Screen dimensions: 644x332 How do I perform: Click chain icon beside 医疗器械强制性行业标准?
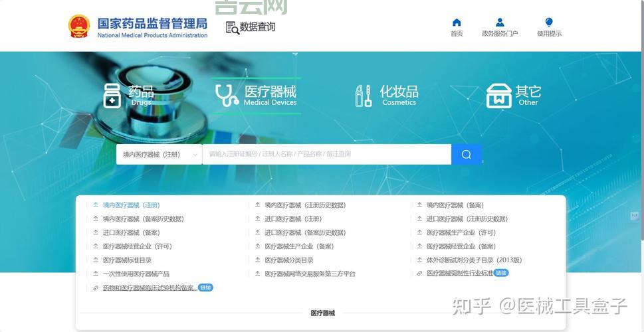coord(419,274)
